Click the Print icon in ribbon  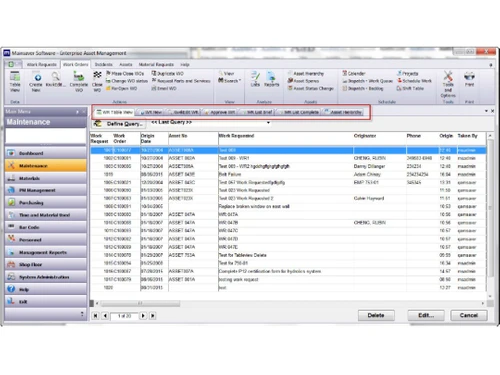tap(469, 79)
